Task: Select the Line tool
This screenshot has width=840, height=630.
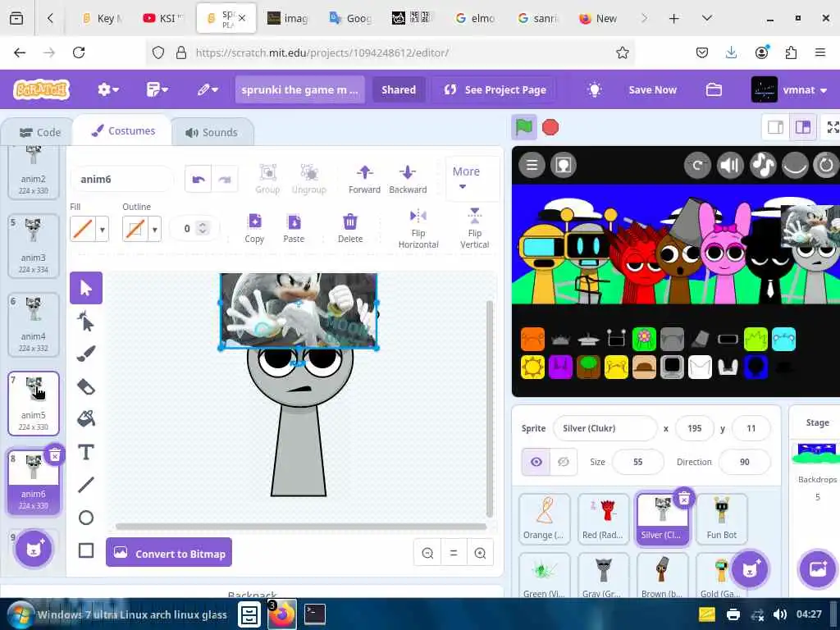Action: (85, 485)
